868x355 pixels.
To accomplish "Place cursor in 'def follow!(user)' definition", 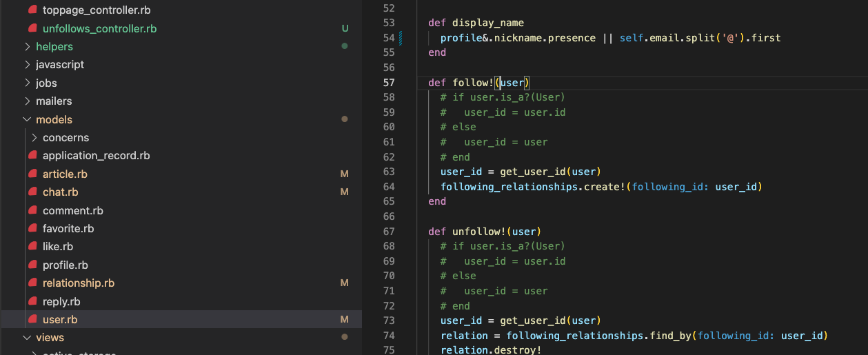I will (x=479, y=83).
